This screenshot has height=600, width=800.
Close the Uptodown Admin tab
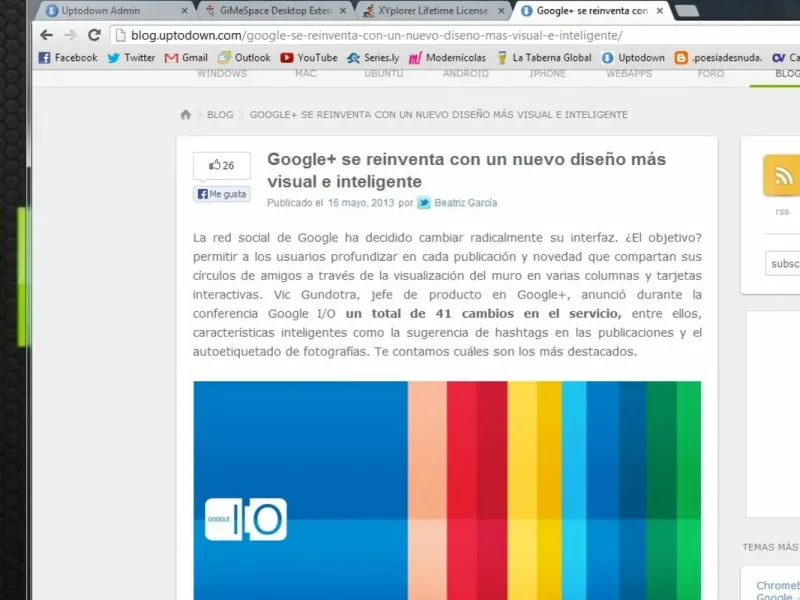pyautogui.click(x=184, y=10)
